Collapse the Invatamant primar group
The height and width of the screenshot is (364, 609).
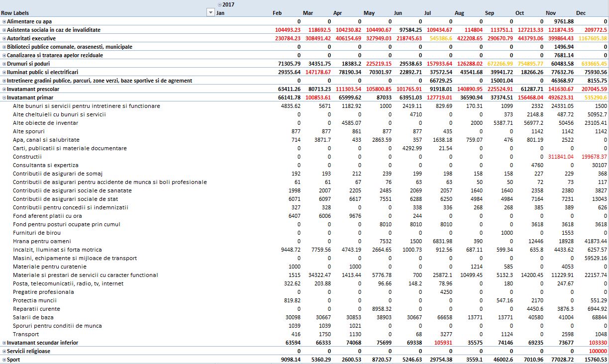(x=4, y=98)
